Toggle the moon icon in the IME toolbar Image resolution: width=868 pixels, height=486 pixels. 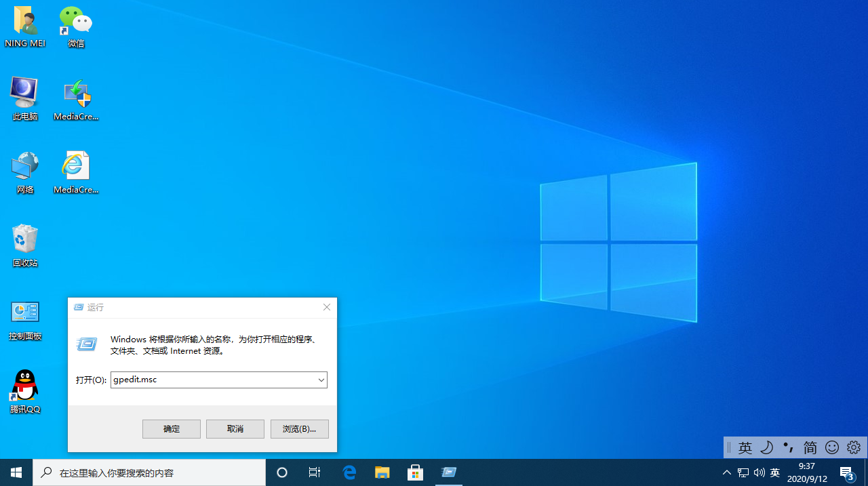[x=766, y=447]
